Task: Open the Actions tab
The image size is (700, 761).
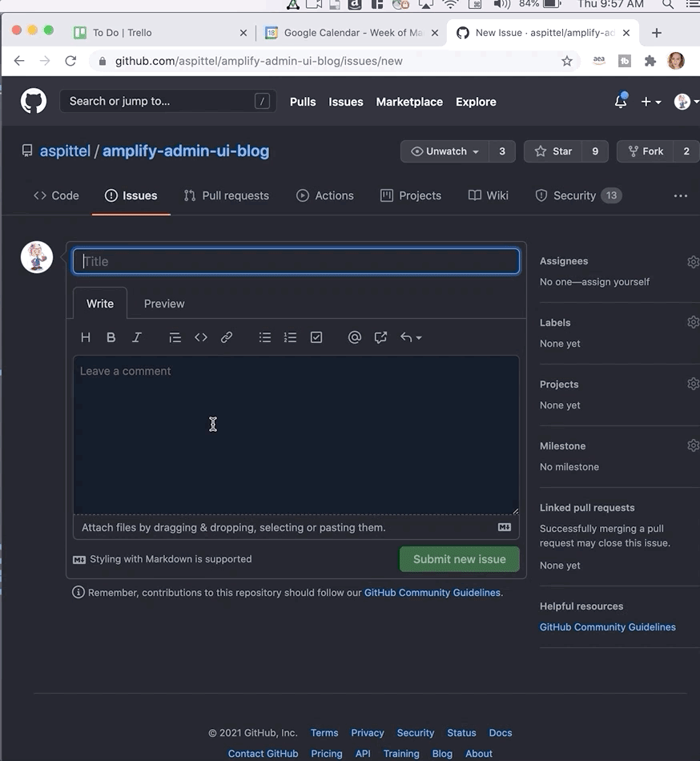Action: 325,195
